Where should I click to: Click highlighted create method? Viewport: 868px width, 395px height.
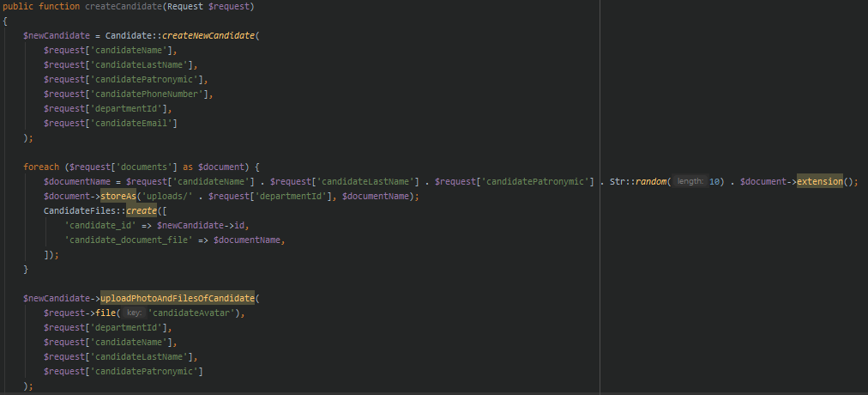[142, 211]
